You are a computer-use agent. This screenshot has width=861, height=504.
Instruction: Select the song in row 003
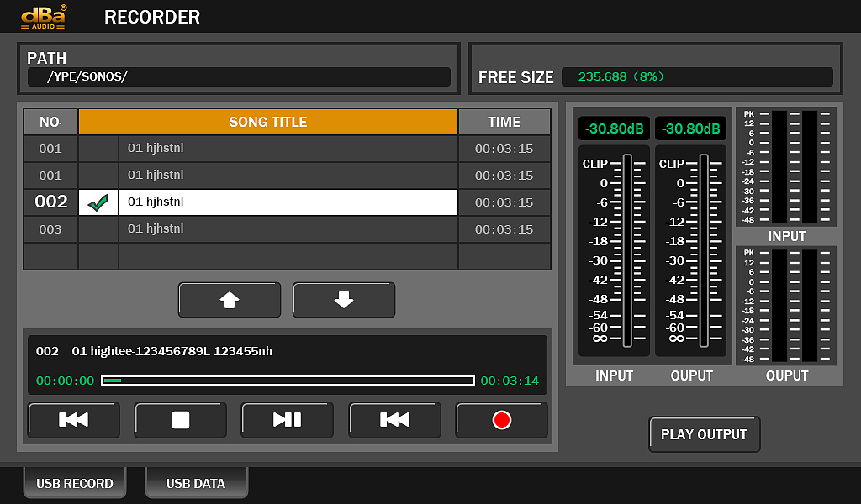pyautogui.click(x=288, y=229)
